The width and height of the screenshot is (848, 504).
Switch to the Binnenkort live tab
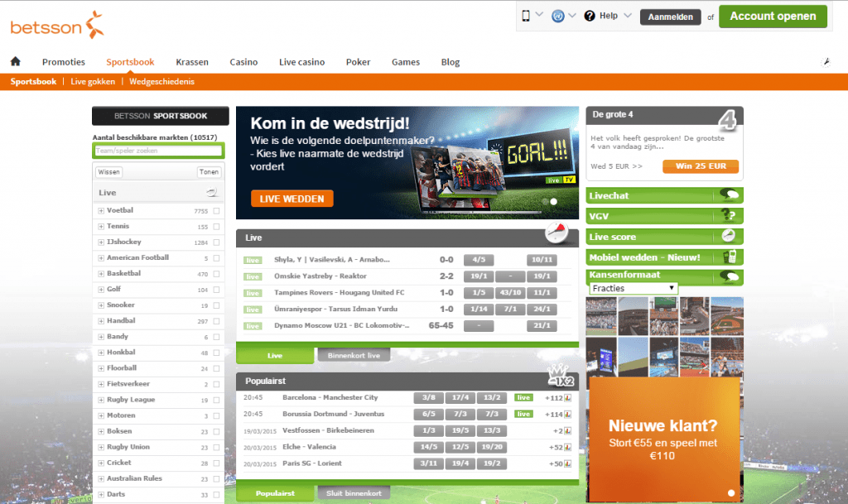354,355
